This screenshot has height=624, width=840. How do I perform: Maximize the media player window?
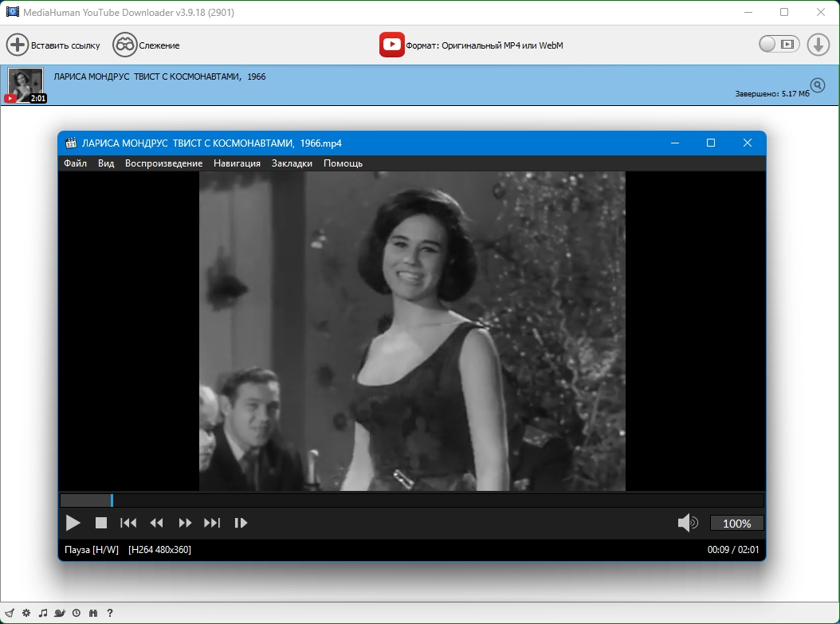711,143
